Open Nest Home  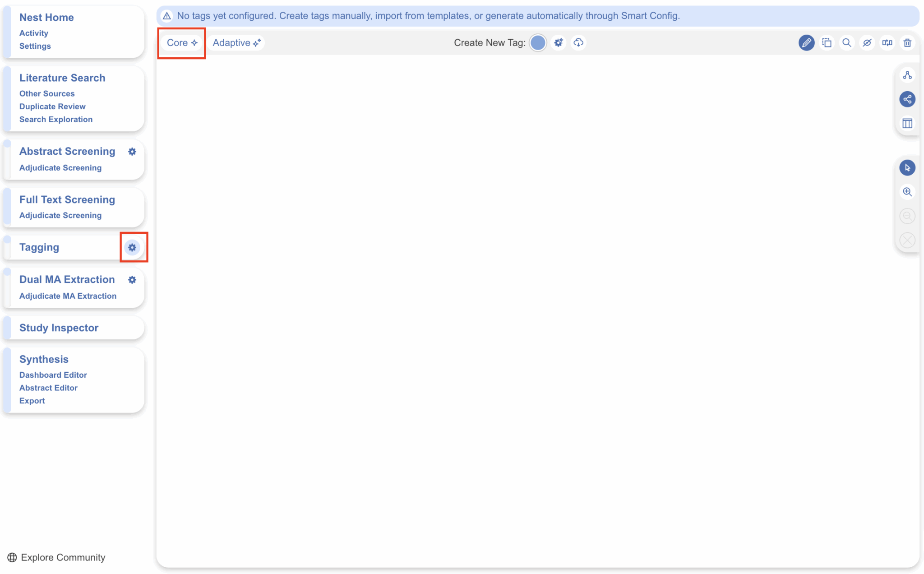click(46, 18)
